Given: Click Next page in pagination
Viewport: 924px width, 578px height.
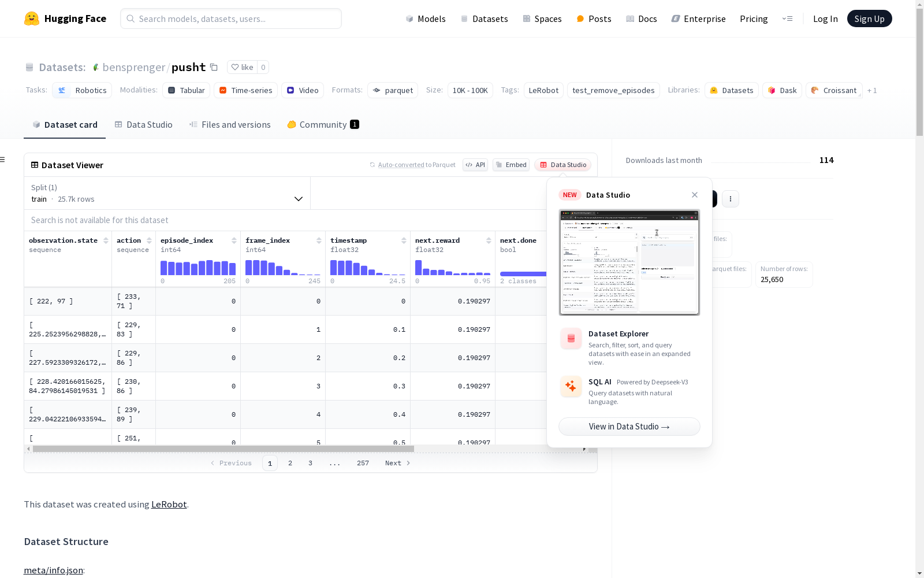Looking at the screenshot, I should click(x=398, y=463).
